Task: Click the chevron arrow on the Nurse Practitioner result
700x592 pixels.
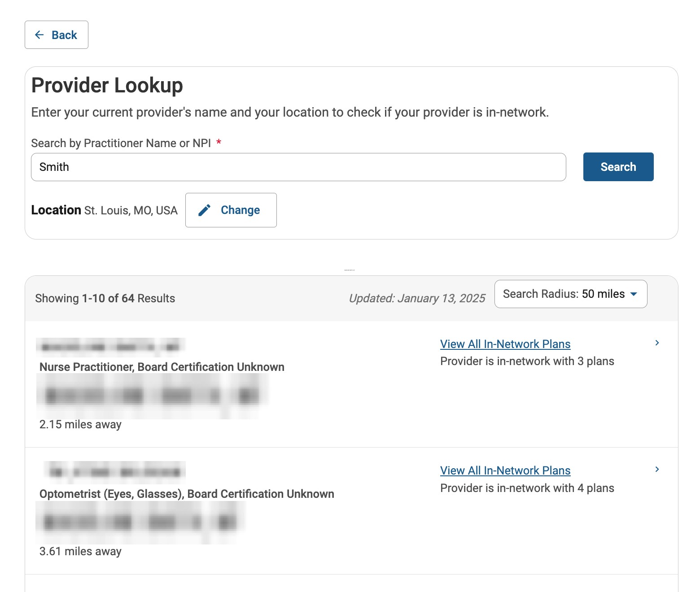Action: pyautogui.click(x=657, y=343)
